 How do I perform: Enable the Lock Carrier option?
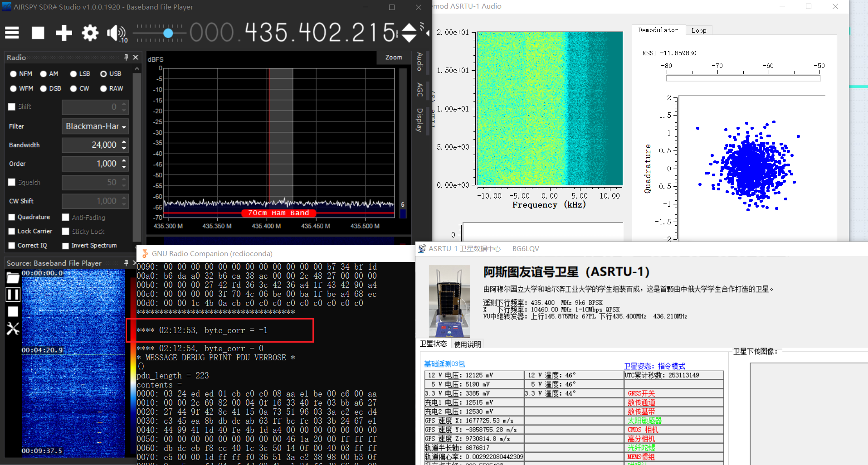(12, 232)
